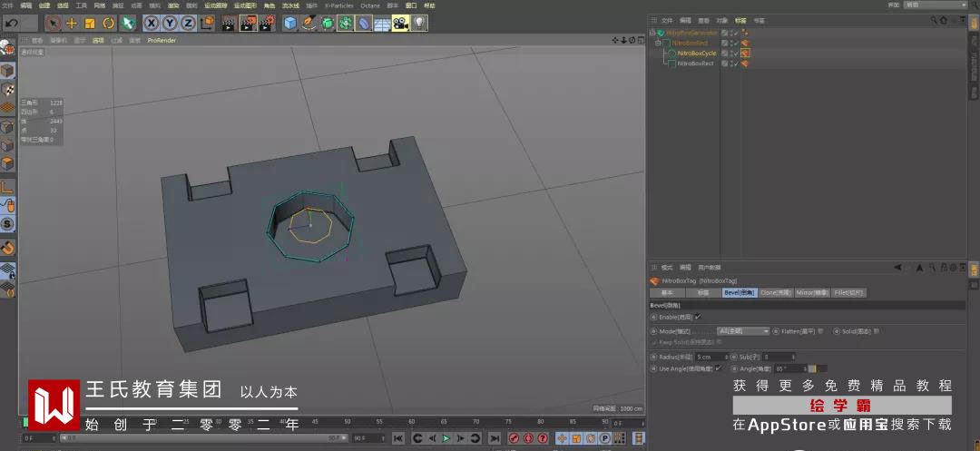
Task: Click the up arrow in Attribute Manager
Action: tap(919, 268)
